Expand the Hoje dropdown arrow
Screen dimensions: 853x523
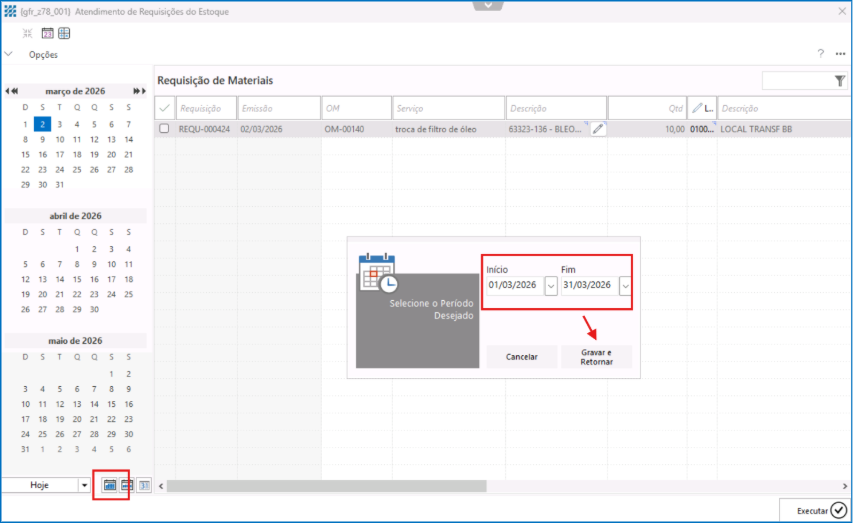(x=84, y=485)
